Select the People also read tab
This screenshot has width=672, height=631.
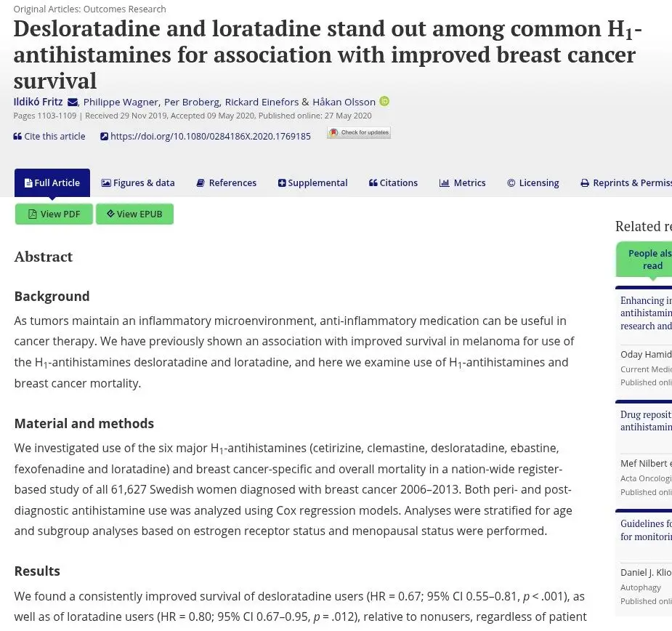tap(644, 260)
